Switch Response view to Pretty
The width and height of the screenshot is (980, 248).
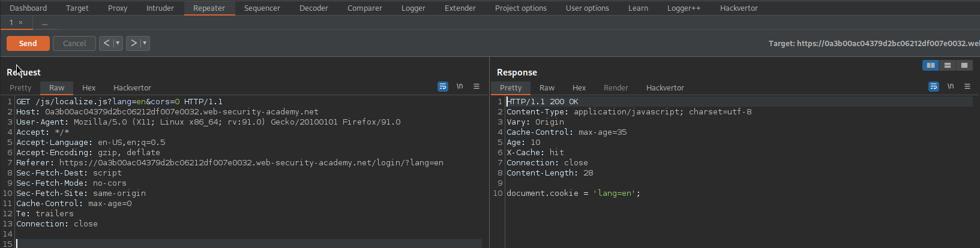[511, 87]
